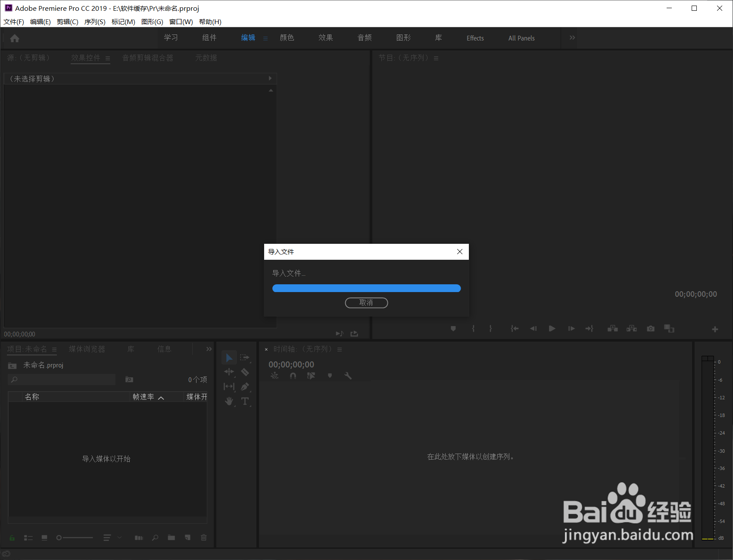Click Automate to Sequence icon
This screenshot has height=560, width=733.
tap(139, 538)
